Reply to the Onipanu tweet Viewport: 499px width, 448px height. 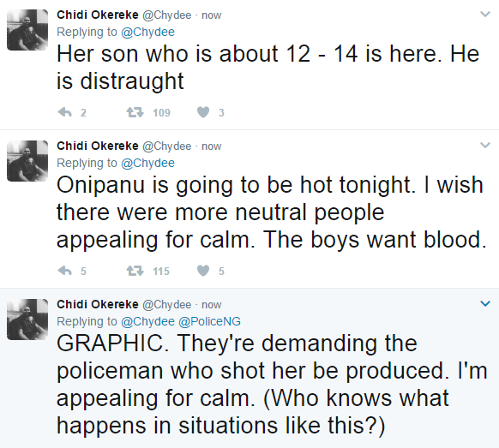tap(65, 271)
